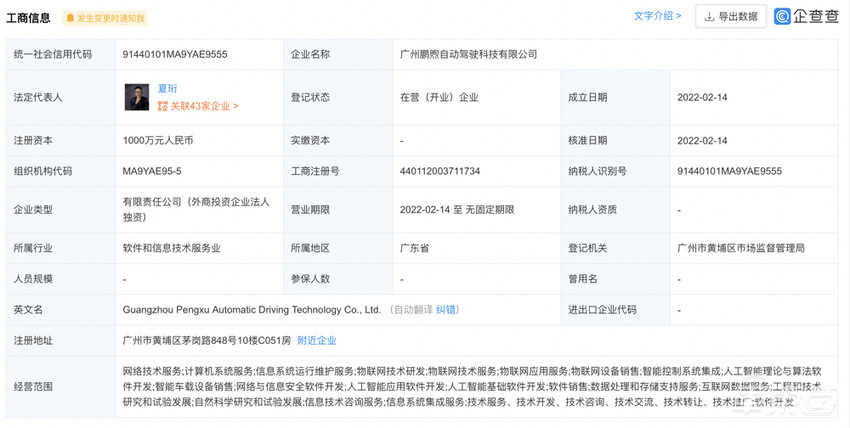This screenshot has width=850, height=428.
Task: Select registered address 广州市黄埔区茅岗路848号10楼C051房
Action: (207, 341)
